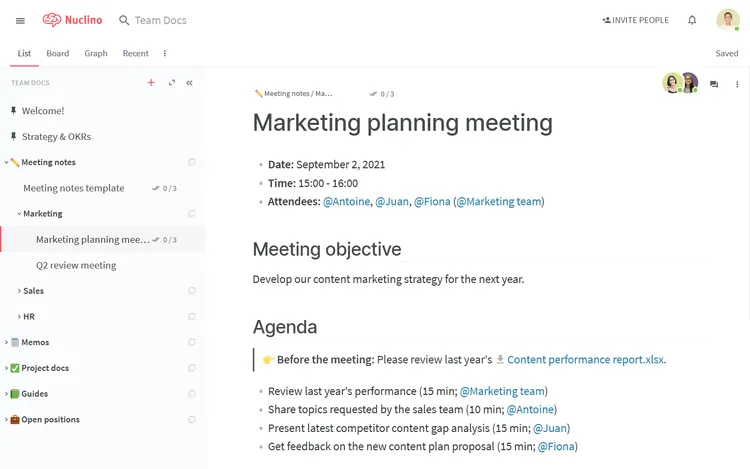Click the collection icon on Sales row
Image resolution: width=750 pixels, height=469 pixels.
(x=192, y=291)
